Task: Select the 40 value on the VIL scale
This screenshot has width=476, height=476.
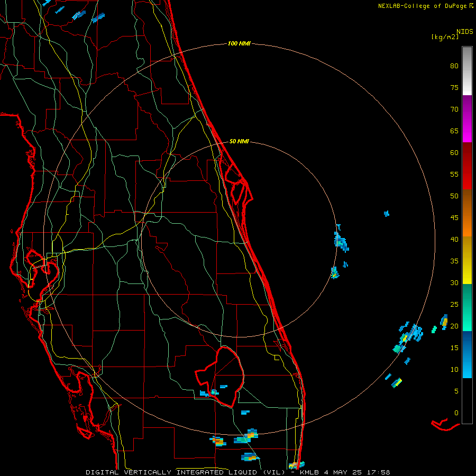Action: click(x=454, y=239)
